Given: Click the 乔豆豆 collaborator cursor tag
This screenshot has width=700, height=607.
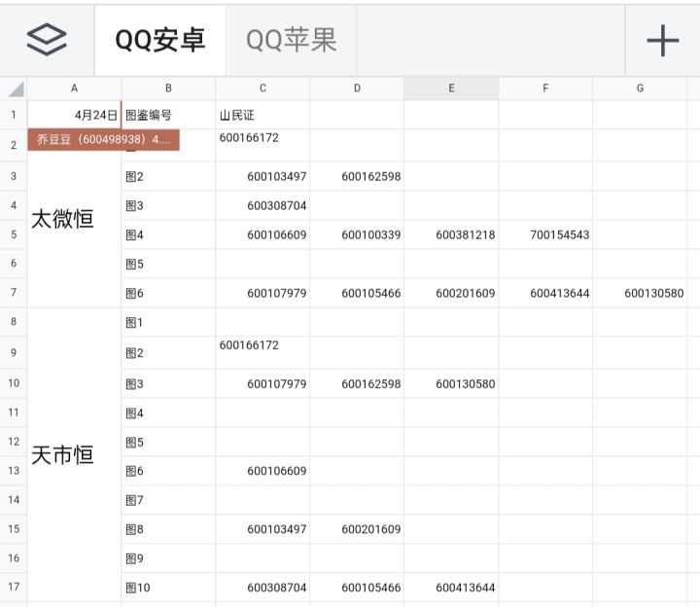Looking at the screenshot, I should point(104,140).
